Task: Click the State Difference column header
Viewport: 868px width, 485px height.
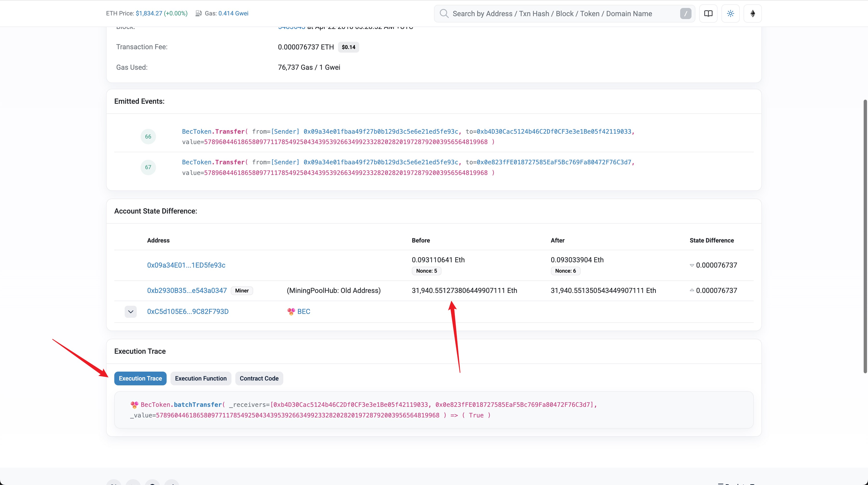Action: tap(712, 241)
